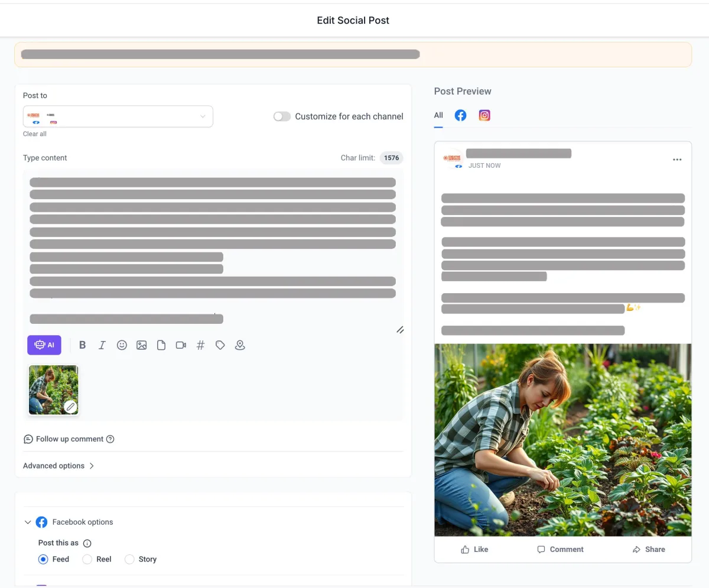Select the Story radio button

[x=129, y=559]
